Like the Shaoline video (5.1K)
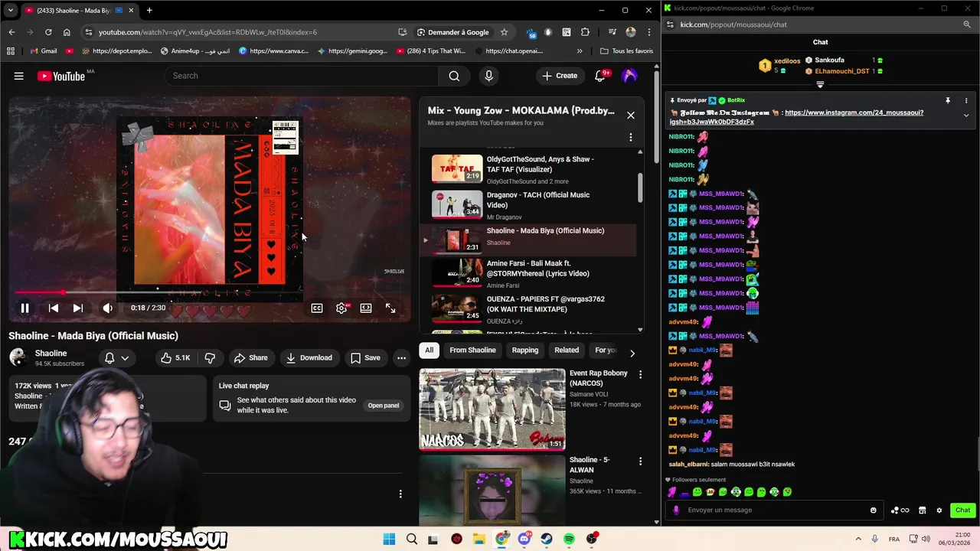980x551 pixels. coord(175,357)
